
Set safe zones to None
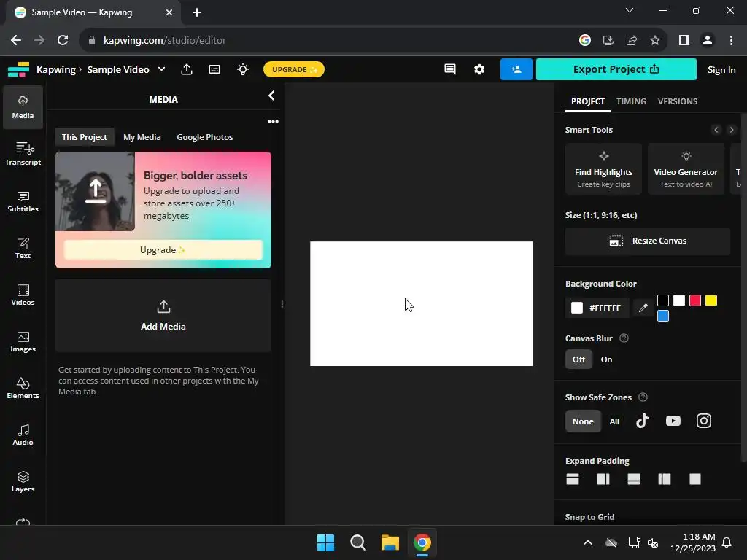point(583,421)
